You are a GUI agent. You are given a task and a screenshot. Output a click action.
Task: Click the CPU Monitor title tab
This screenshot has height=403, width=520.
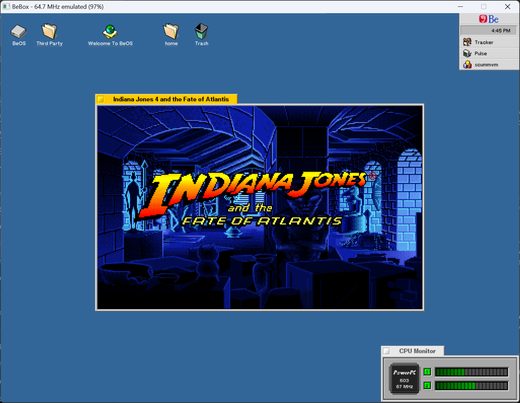[417, 351]
